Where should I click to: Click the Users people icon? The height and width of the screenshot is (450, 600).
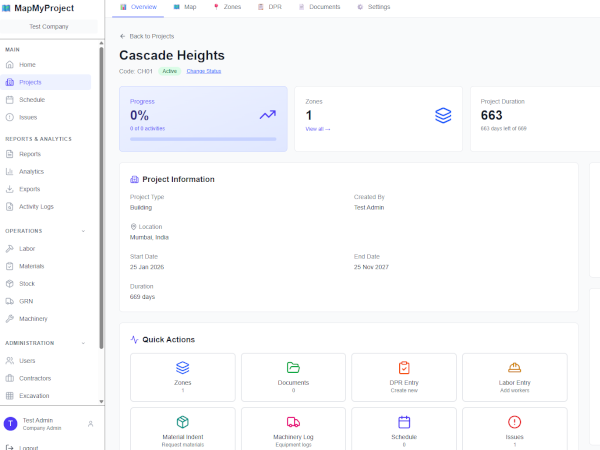click(10, 361)
